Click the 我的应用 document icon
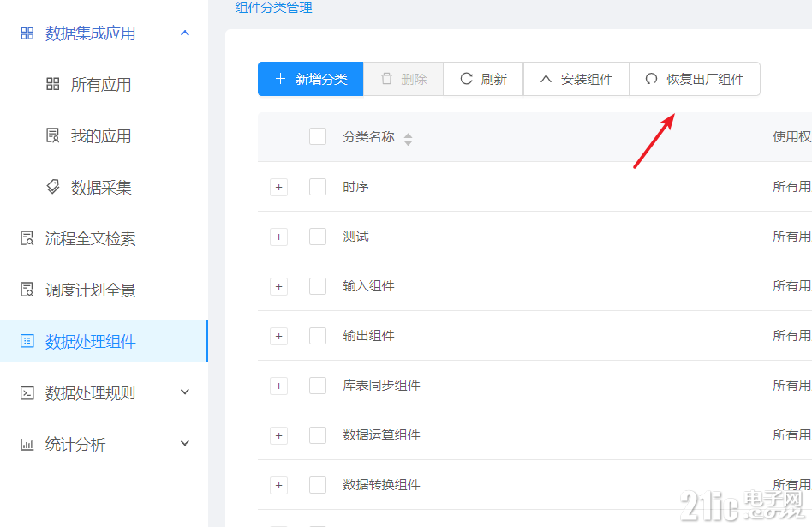 tap(53, 135)
